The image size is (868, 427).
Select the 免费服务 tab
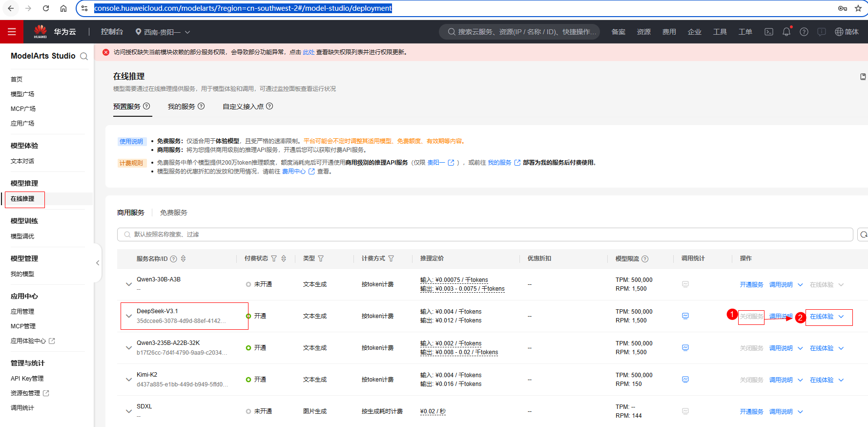click(173, 213)
